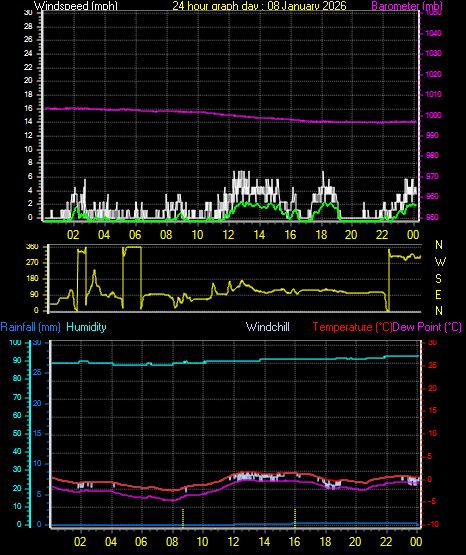Click the wind direction 'S' compass label
466x555 pixels.
pyautogui.click(x=438, y=279)
